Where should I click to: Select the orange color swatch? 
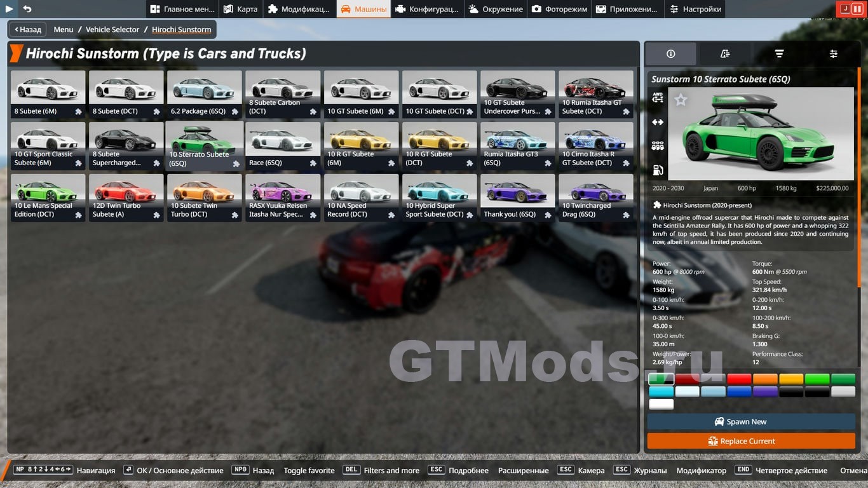click(x=765, y=379)
